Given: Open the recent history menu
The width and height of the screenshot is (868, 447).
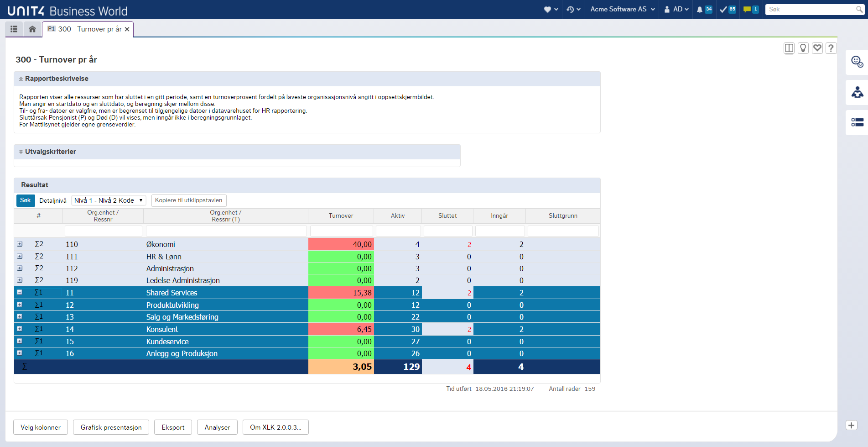Looking at the screenshot, I should pos(573,9).
